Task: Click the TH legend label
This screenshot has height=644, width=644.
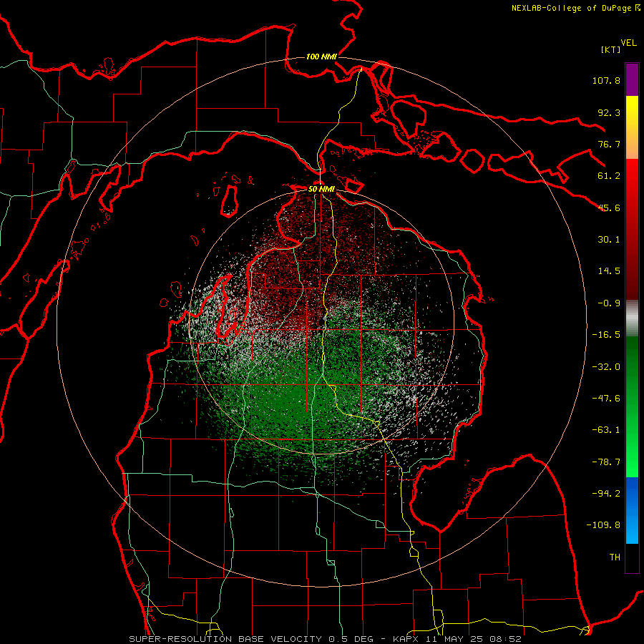Action: pyautogui.click(x=615, y=557)
